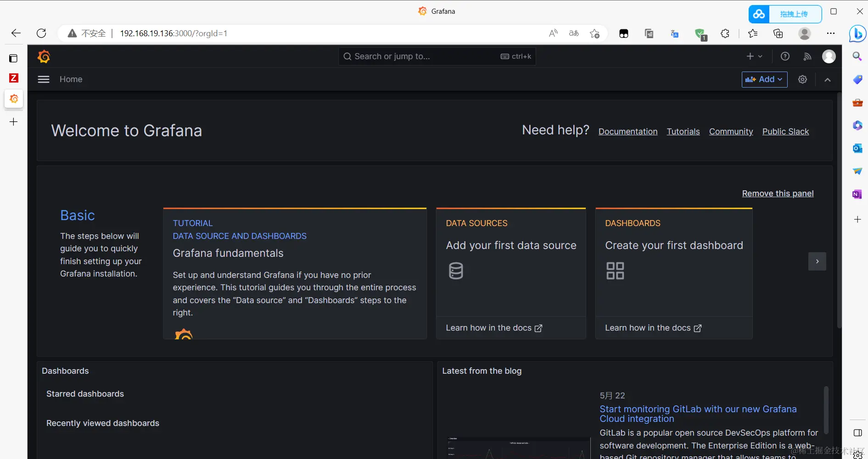Open OneNote icon in Edge sidebar
Viewport: 868px width, 459px height.
point(857,194)
